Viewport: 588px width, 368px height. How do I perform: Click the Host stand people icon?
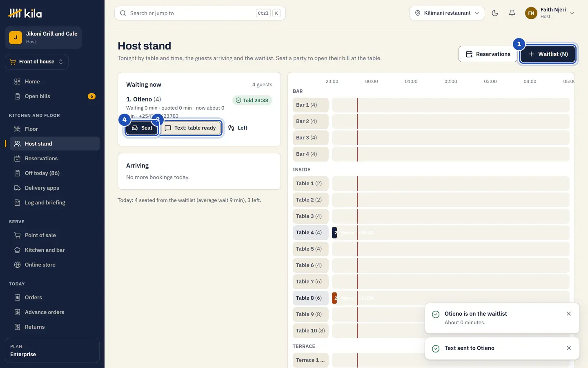point(17,144)
